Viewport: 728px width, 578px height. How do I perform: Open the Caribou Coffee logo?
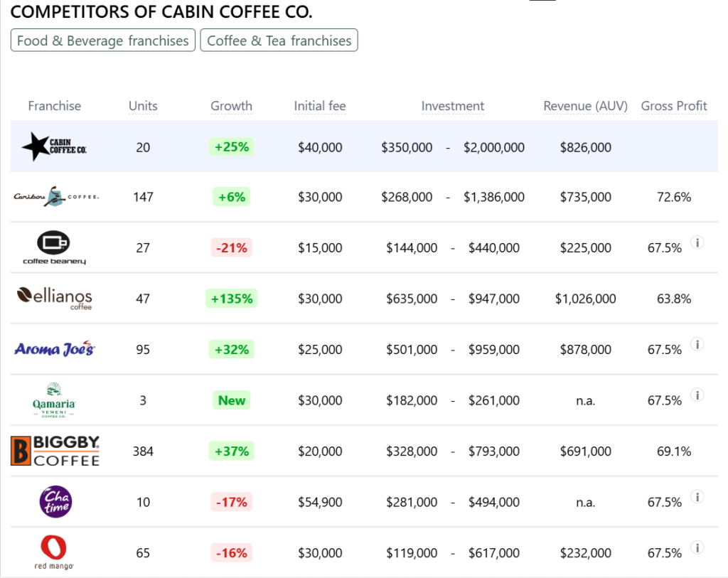tap(55, 197)
